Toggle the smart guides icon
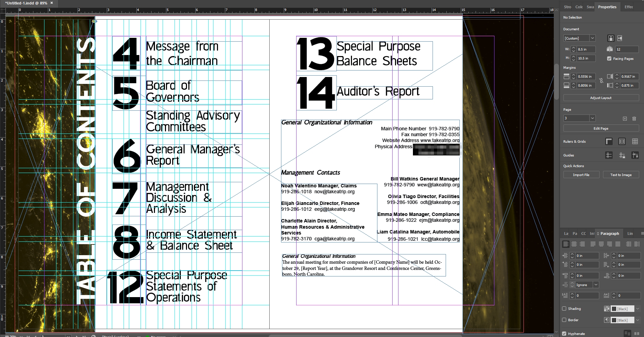The image size is (644, 337). (x=635, y=155)
